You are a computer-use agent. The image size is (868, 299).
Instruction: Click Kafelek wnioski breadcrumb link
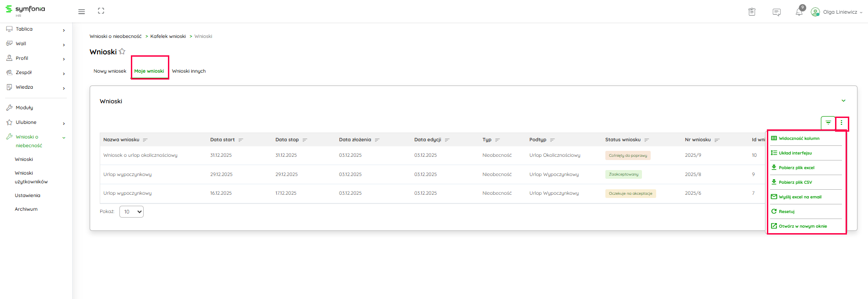[168, 37]
